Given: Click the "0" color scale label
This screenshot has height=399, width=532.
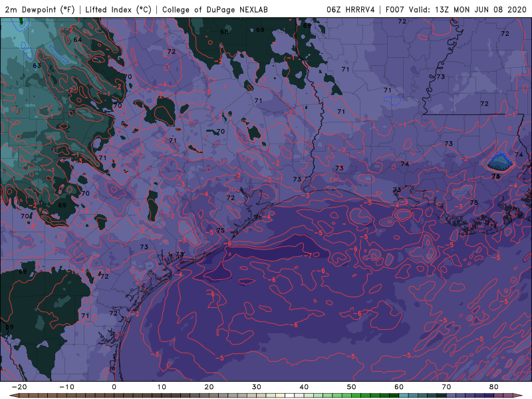Looking at the screenshot, I should pyautogui.click(x=114, y=387).
